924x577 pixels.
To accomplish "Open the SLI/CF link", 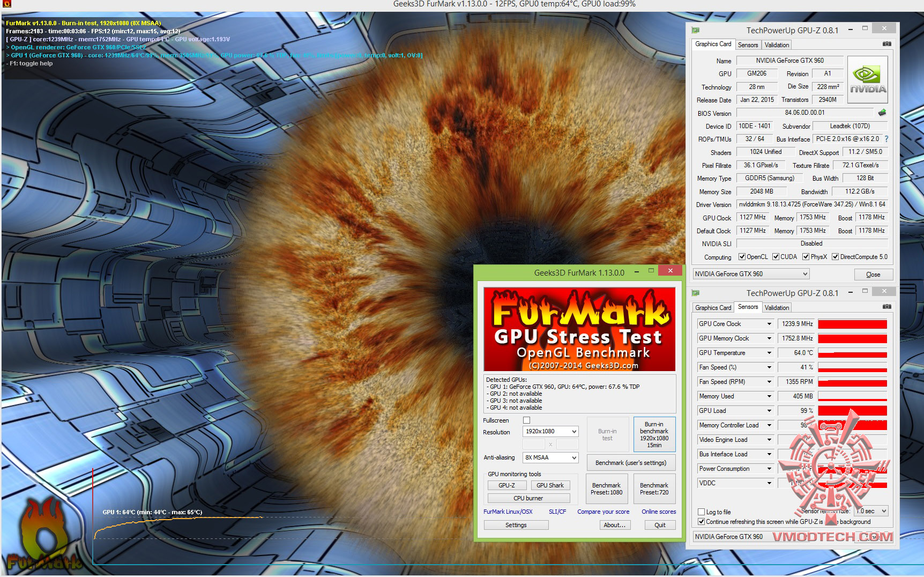I will 557,512.
